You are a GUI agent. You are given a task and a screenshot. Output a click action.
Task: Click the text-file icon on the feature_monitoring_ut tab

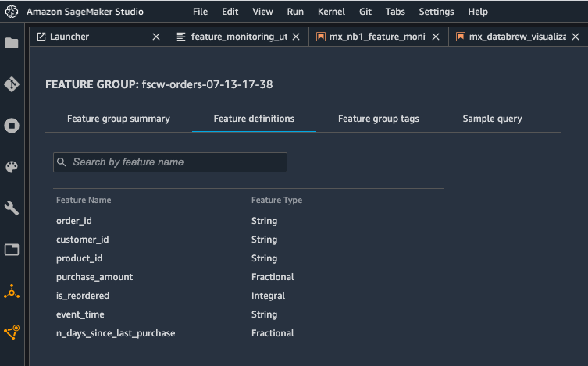[x=181, y=37]
